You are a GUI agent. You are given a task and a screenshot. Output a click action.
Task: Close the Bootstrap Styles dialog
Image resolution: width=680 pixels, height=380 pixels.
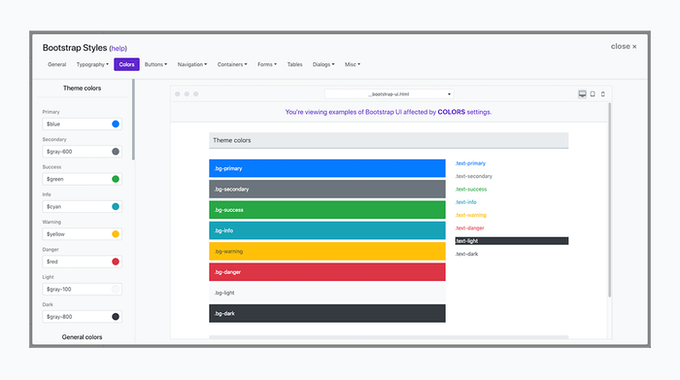point(624,46)
